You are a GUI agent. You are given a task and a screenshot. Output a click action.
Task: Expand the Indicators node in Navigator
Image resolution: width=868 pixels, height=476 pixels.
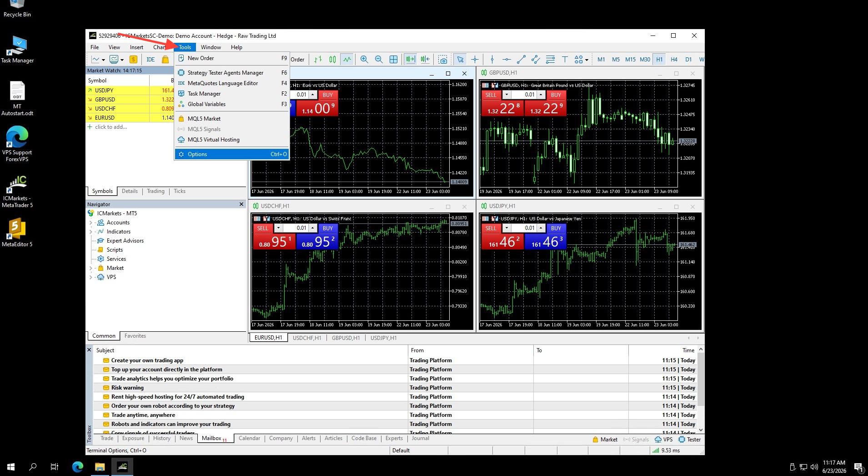(x=90, y=232)
